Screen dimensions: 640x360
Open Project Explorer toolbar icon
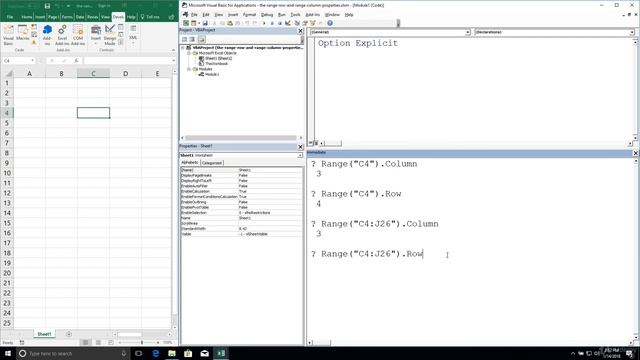click(x=297, y=23)
